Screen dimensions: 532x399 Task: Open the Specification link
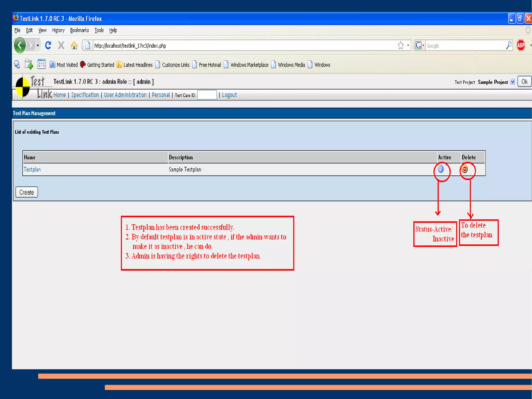pyautogui.click(x=85, y=95)
